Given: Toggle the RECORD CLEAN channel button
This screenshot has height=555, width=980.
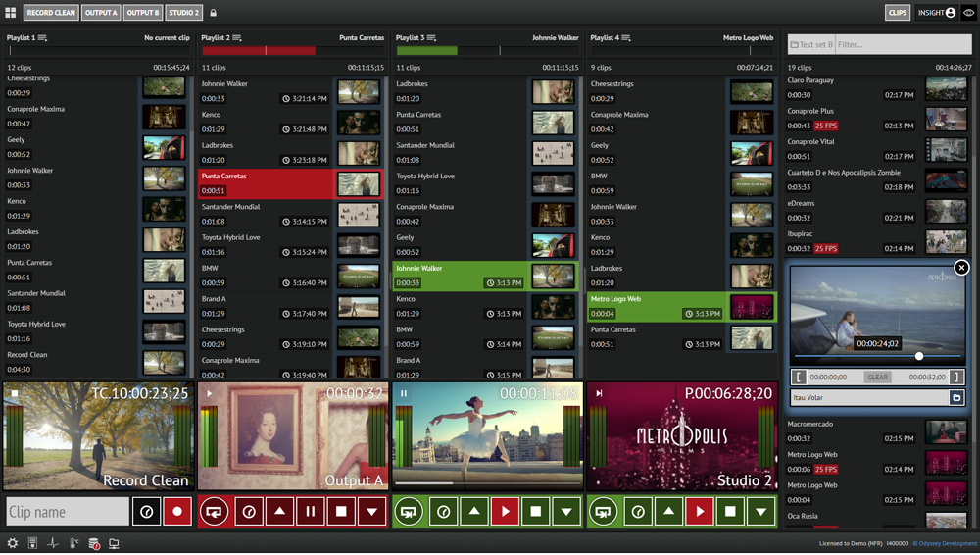Looking at the screenshot, I should 51,13.
